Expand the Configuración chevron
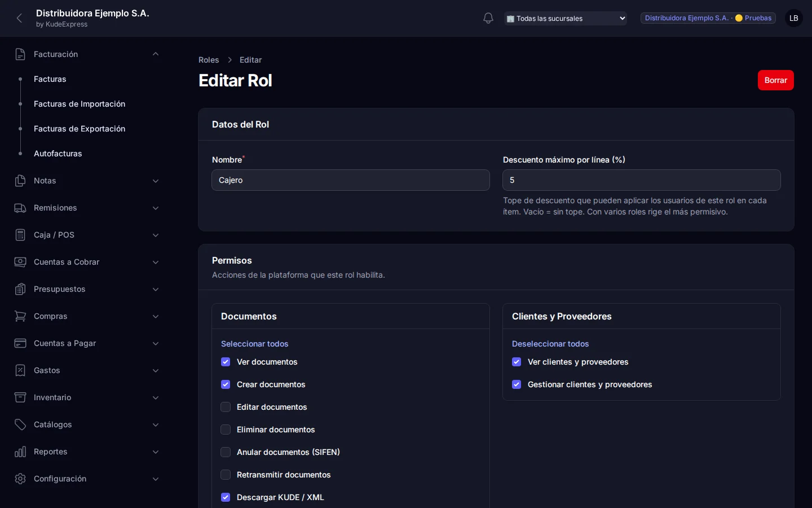The height and width of the screenshot is (508, 812). coord(156,479)
